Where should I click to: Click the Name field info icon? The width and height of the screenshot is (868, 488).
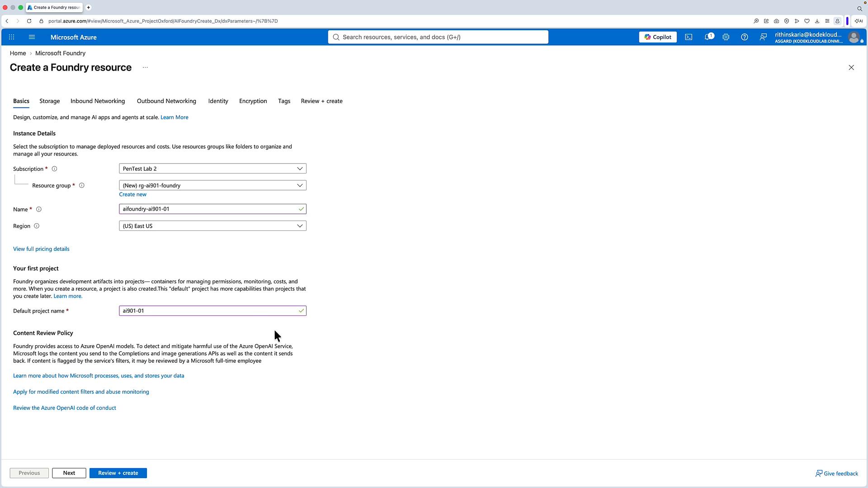[x=39, y=209]
